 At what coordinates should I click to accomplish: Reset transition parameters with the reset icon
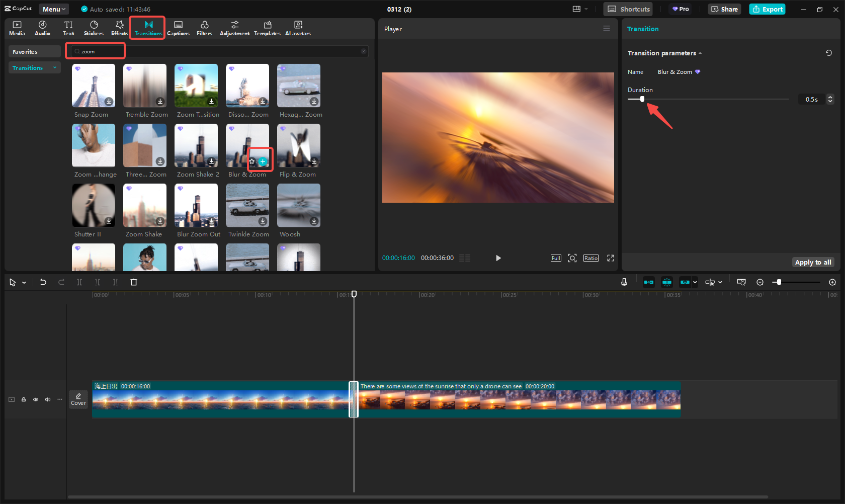click(828, 53)
